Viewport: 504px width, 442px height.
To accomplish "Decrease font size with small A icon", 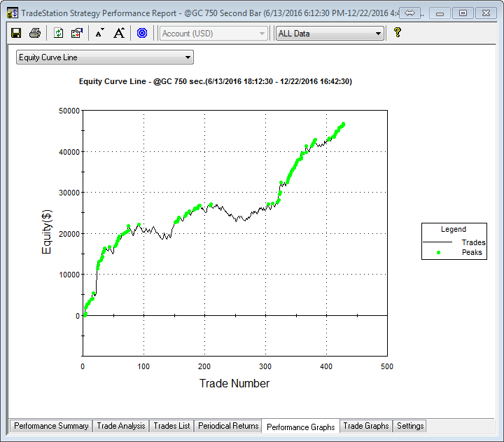I will click(99, 33).
